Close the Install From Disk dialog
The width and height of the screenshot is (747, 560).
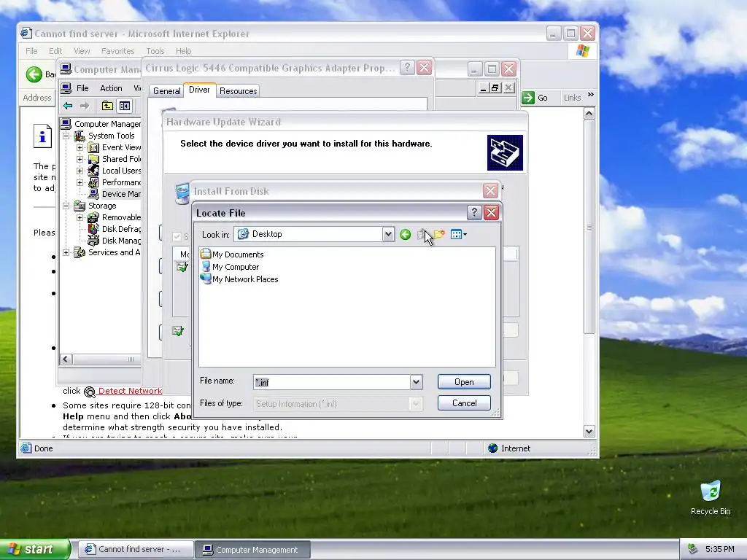[x=490, y=191]
